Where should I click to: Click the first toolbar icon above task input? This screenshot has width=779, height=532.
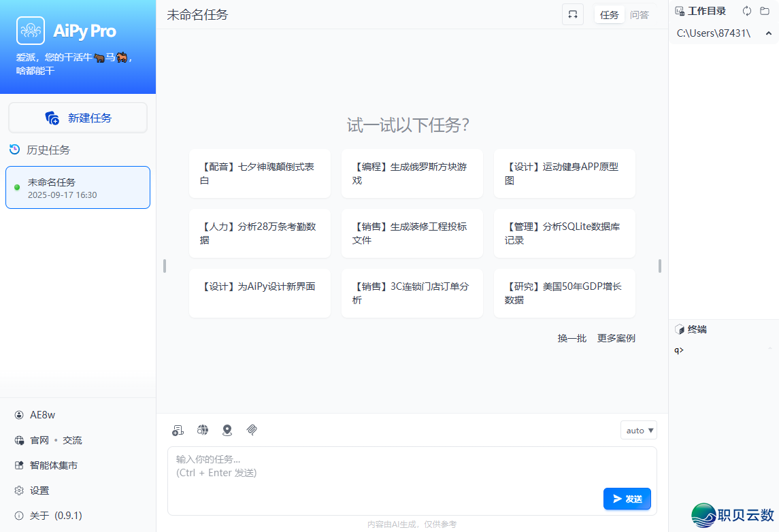coord(178,430)
